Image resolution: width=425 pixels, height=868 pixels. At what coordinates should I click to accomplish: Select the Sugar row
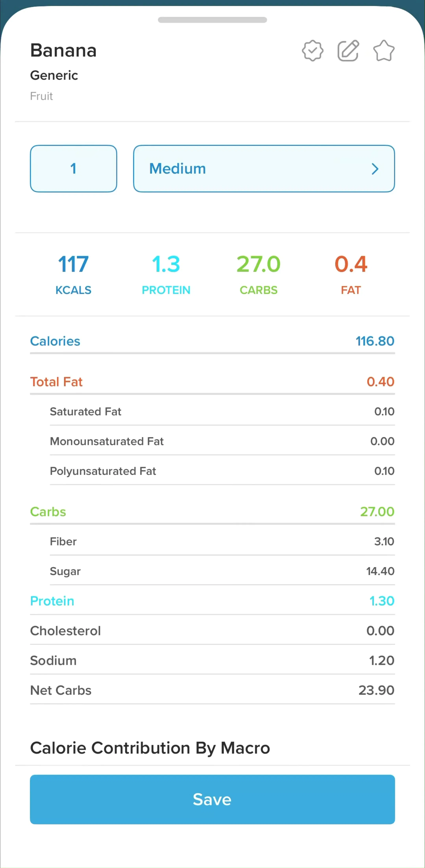(x=222, y=571)
